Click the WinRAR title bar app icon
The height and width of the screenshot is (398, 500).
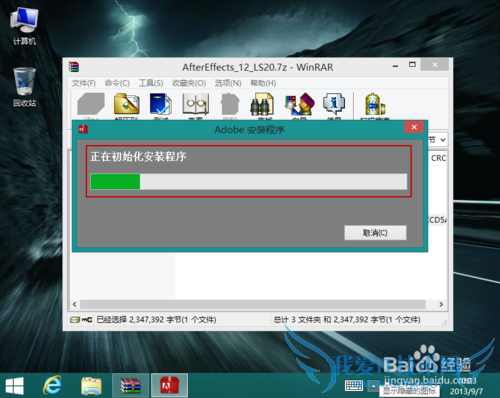[x=74, y=67]
